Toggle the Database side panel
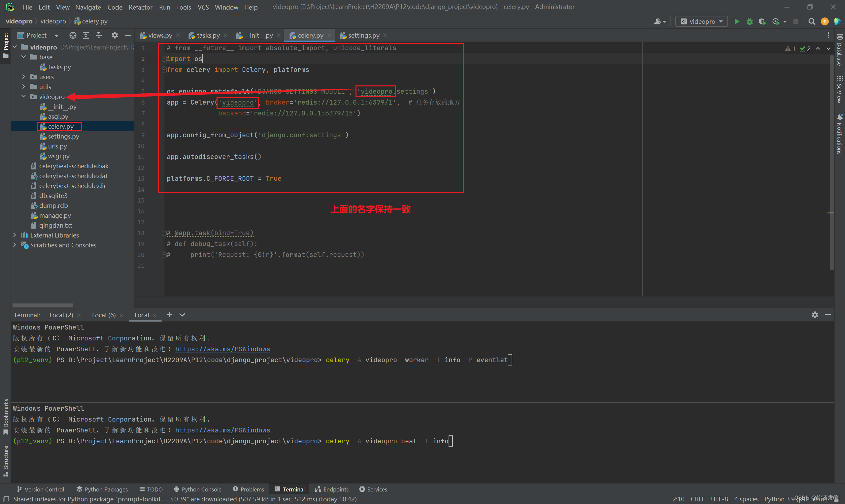 click(840, 51)
